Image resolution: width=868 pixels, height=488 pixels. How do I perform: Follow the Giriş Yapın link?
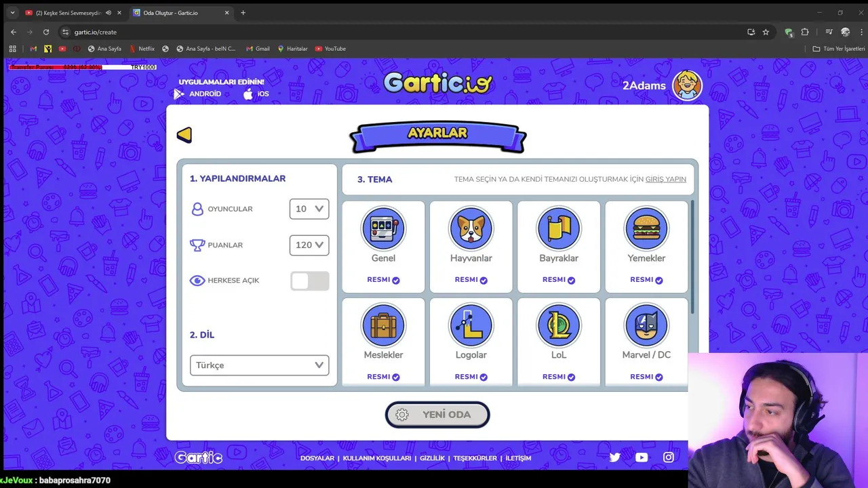click(666, 180)
